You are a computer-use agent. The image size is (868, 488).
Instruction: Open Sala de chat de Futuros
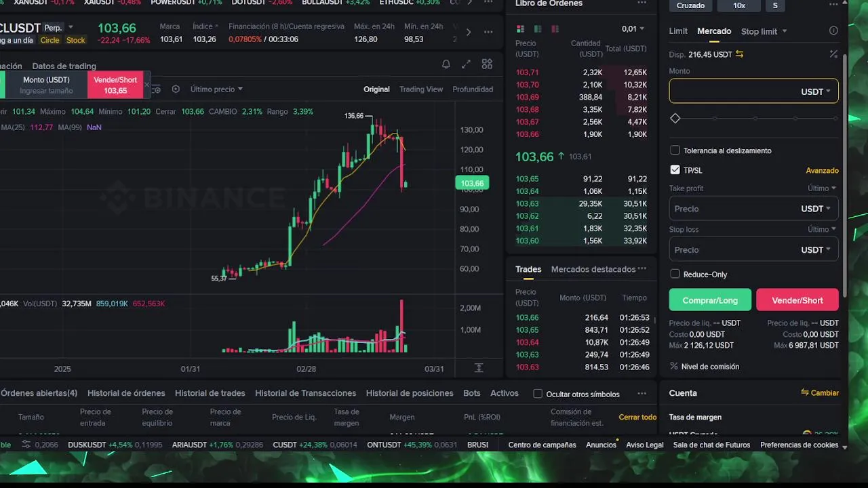[711, 445]
